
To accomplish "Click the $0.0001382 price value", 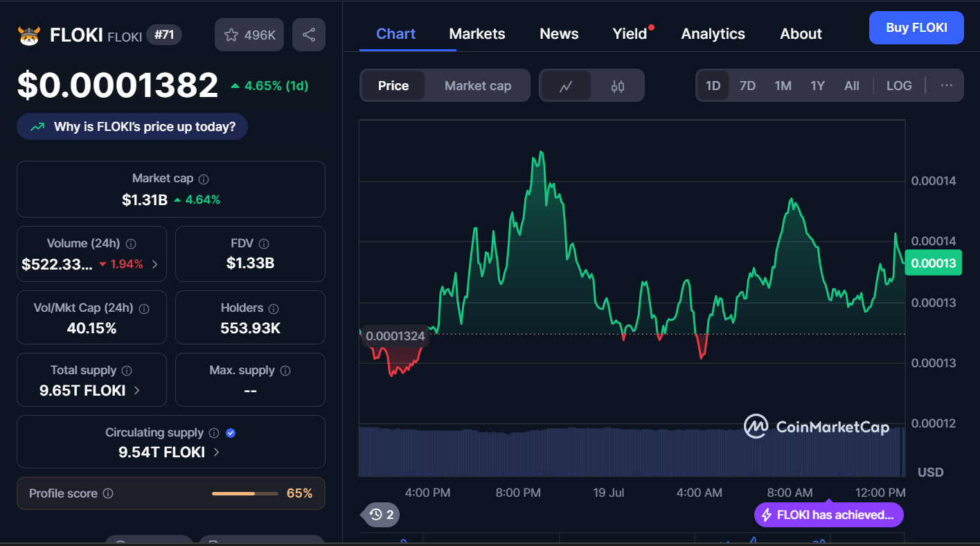I will tap(118, 86).
